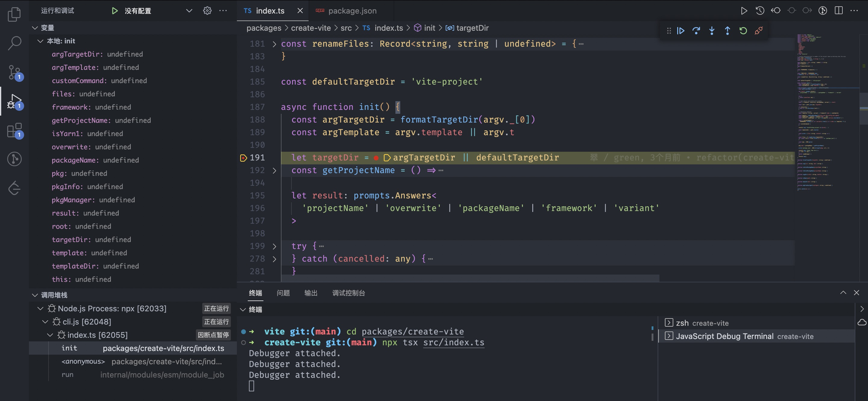868x401 pixels.
Task: Disconnect the debugger with the plug icon
Action: pyautogui.click(x=759, y=31)
